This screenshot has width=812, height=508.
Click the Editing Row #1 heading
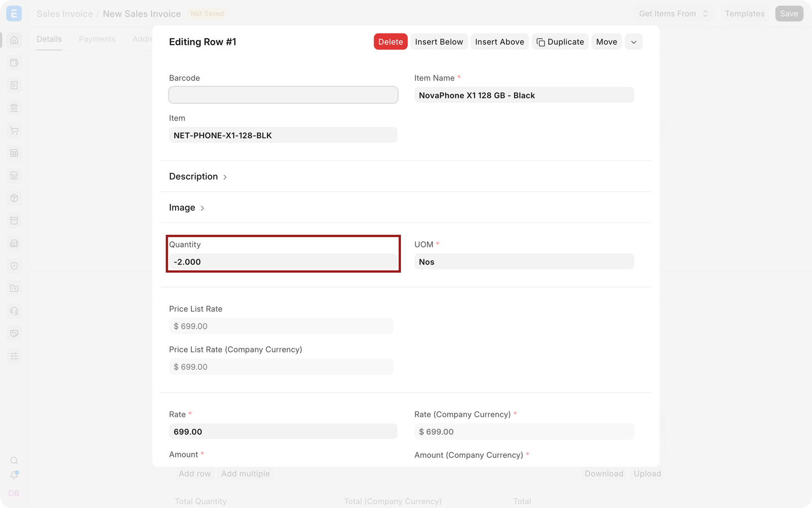202,42
